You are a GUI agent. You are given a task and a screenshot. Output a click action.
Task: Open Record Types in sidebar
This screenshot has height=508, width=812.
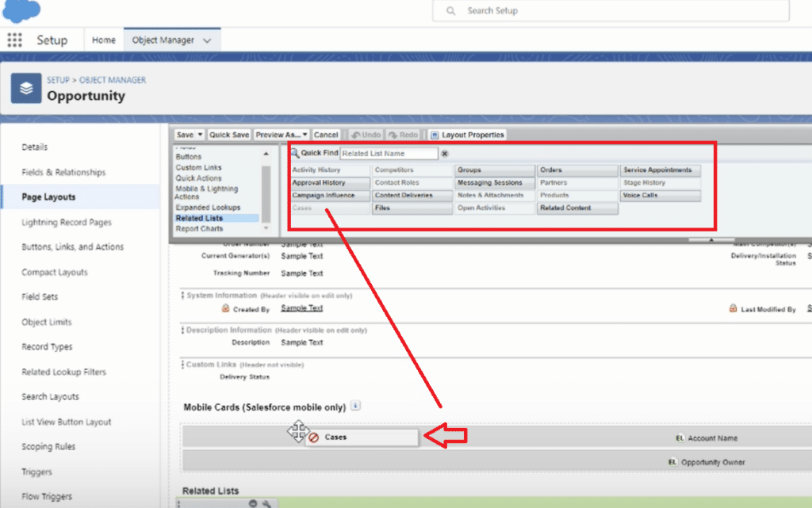[x=47, y=347]
